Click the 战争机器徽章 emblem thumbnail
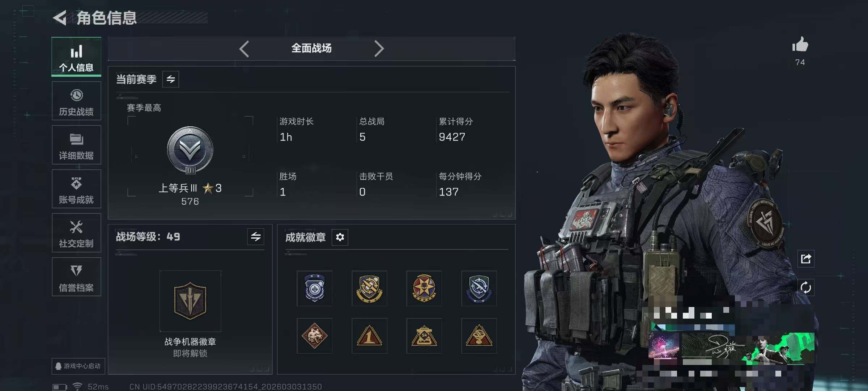Image resolution: width=868 pixels, height=391 pixels. 190,301
